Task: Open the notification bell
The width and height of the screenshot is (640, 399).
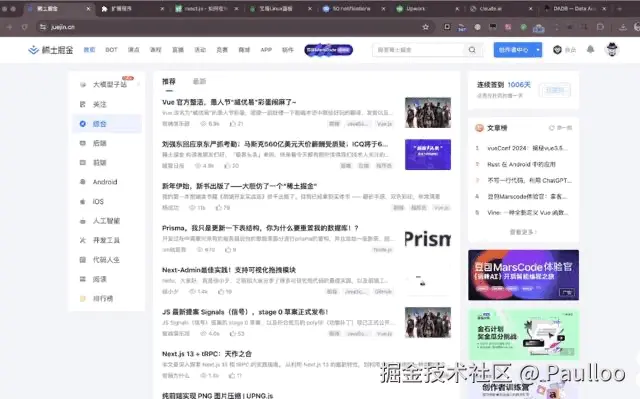Action: (x=590, y=49)
